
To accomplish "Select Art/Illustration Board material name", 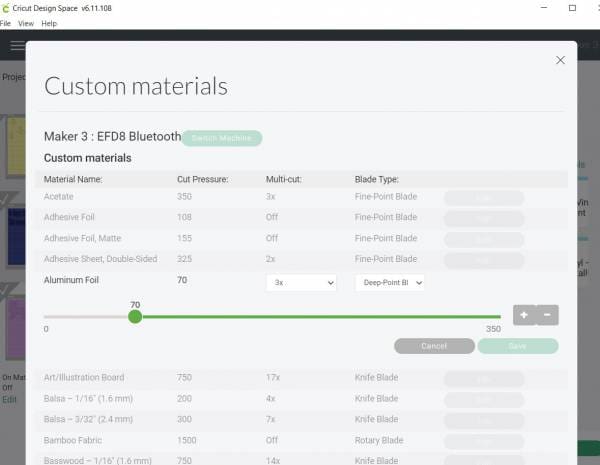I will (84, 377).
